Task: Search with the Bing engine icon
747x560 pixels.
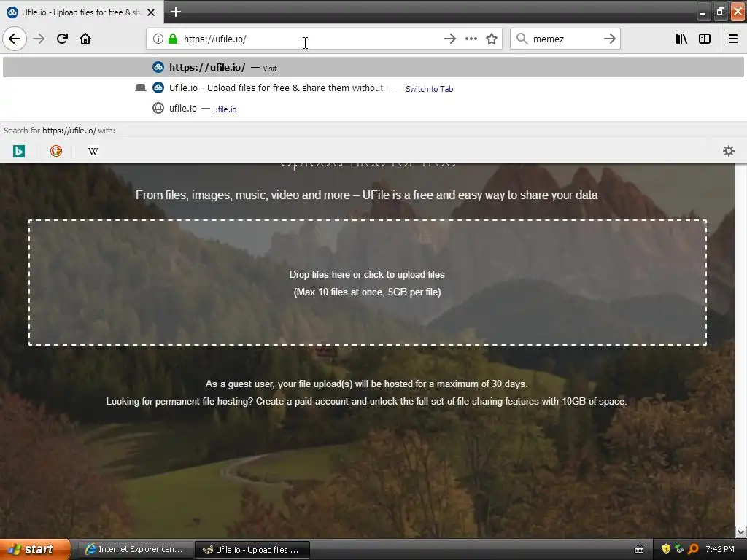Action: [x=18, y=151]
